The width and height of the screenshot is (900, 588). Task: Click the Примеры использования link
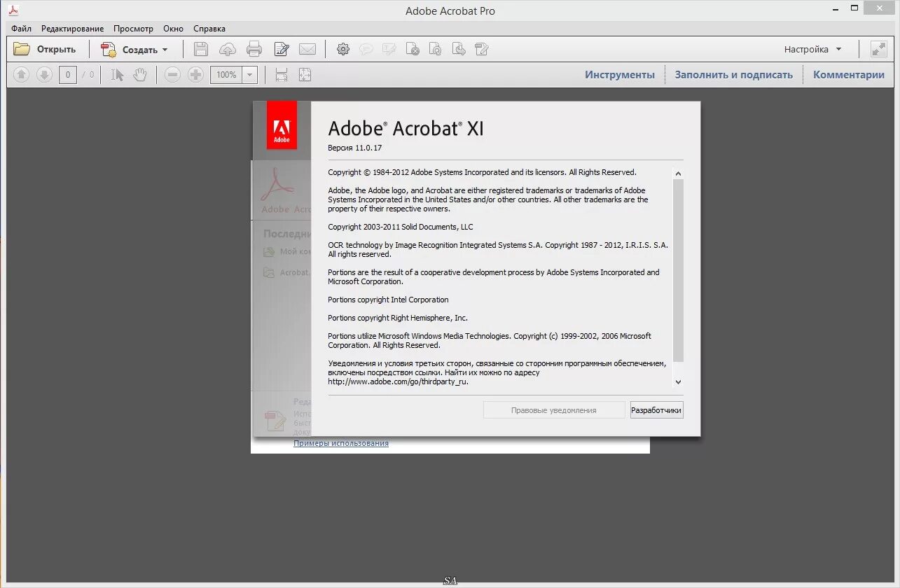(340, 443)
